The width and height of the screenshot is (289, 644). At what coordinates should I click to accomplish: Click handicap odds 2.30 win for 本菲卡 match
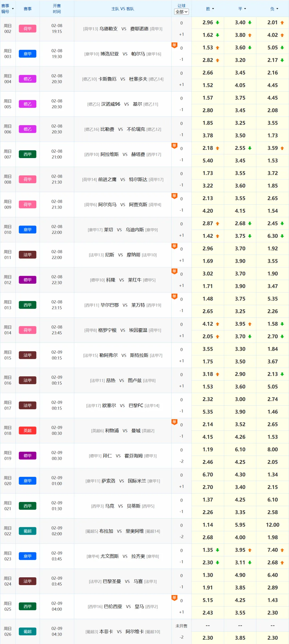208,638
